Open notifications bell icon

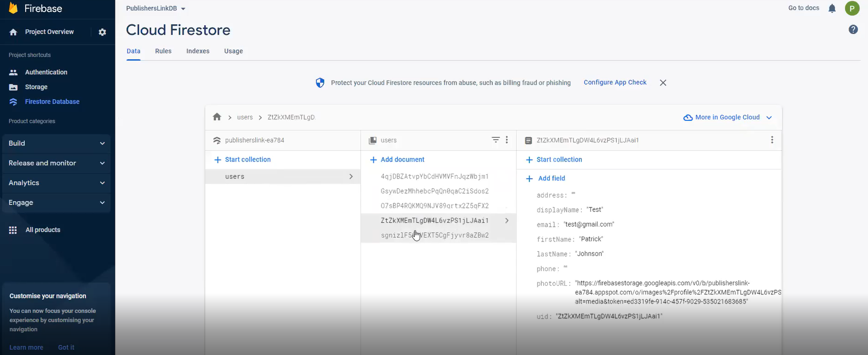point(832,8)
